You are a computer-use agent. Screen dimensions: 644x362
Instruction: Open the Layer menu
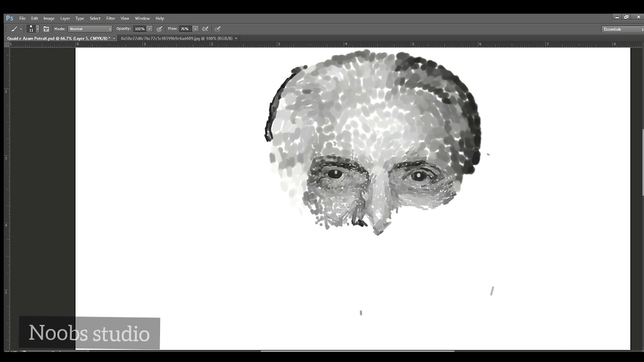click(65, 18)
